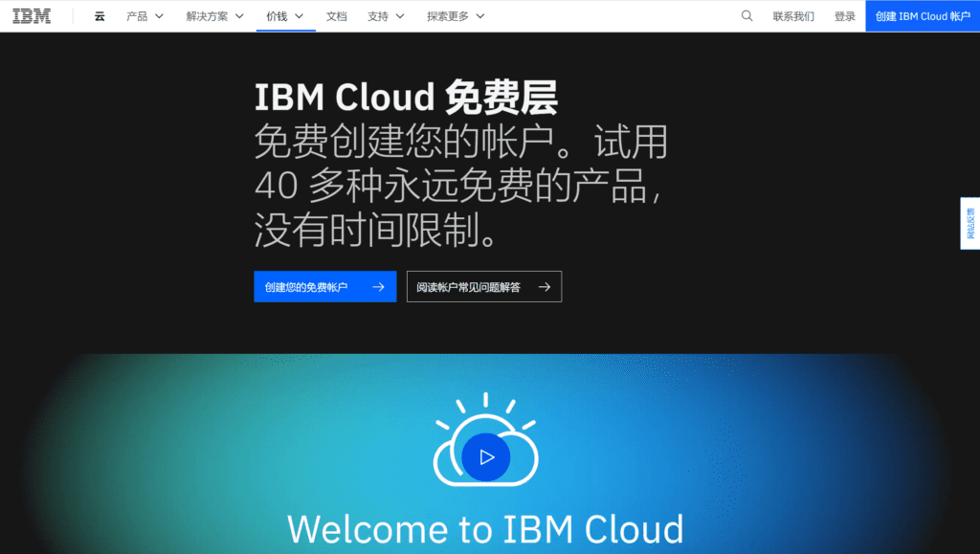Open the 价钱 dropdown menu
Image resolution: width=980 pixels, height=554 pixels.
[285, 16]
